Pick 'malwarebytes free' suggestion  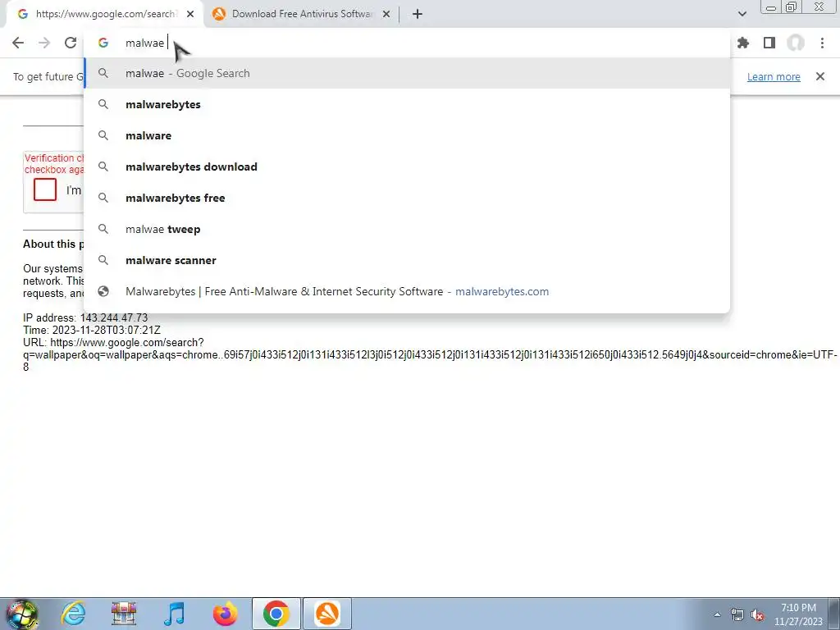tap(407, 198)
